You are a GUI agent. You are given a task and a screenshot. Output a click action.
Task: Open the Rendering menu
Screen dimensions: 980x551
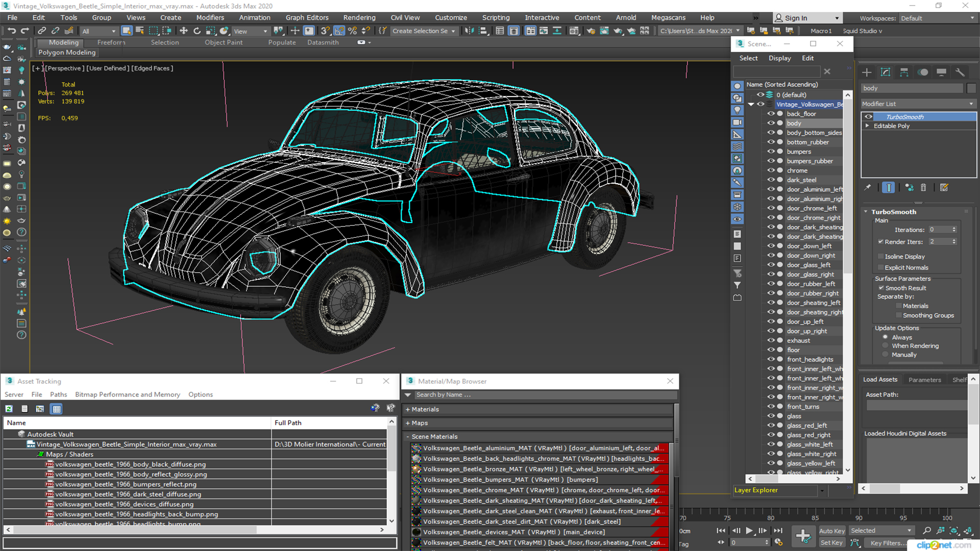click(359, 18)
